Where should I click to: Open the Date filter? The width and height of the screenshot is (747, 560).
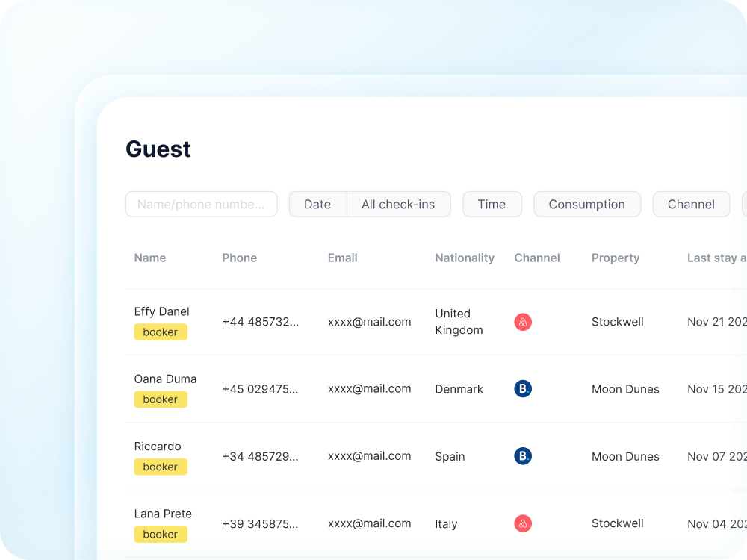[x=317, y=204]
